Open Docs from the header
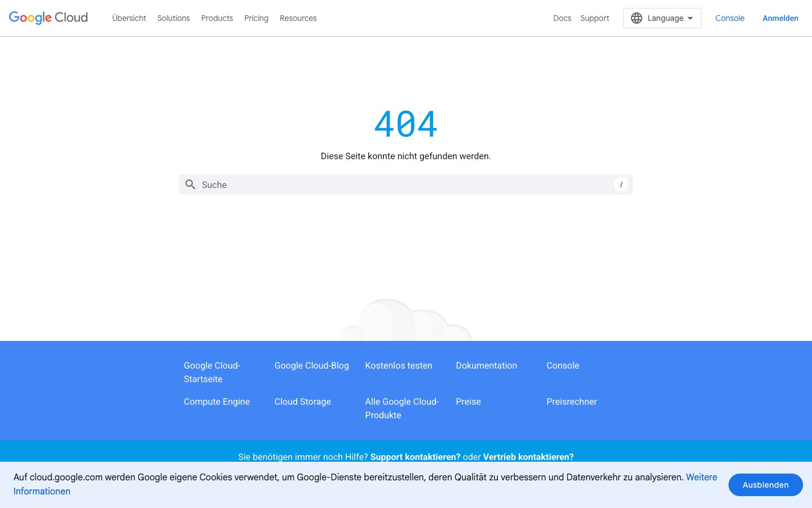The width and height of the screenshot is (812, 508). pos(562,18)
